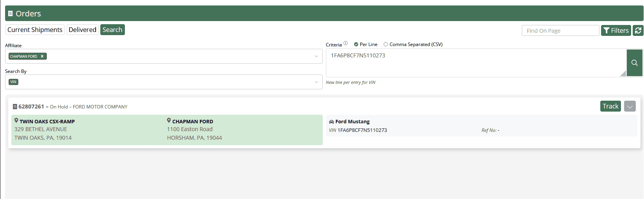This screenshot has height=199, width=644.
Task: Click the 329 BETHEL AVENUE address
Action: tap(41, 129)
